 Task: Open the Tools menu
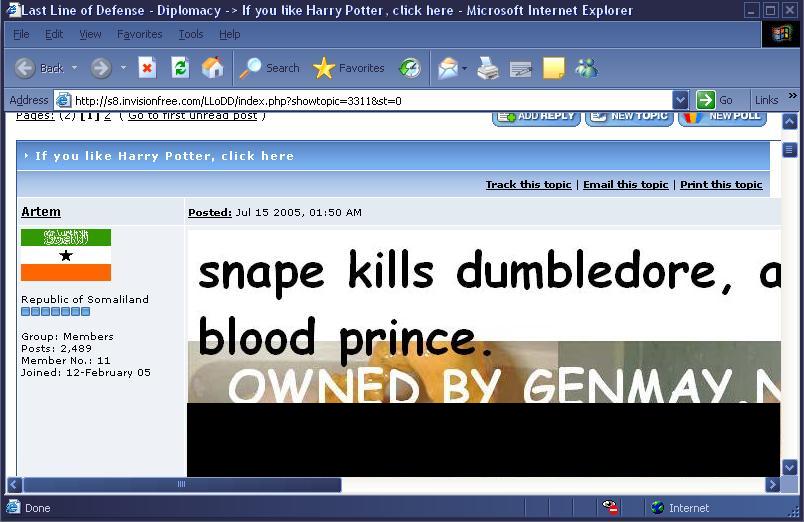point(191,34)
